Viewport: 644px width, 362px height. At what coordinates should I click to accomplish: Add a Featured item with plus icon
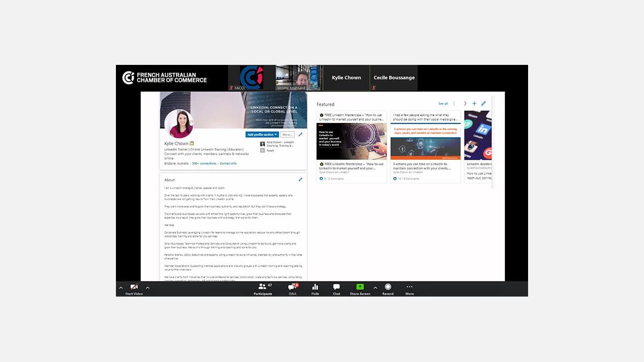coord(474,104)
